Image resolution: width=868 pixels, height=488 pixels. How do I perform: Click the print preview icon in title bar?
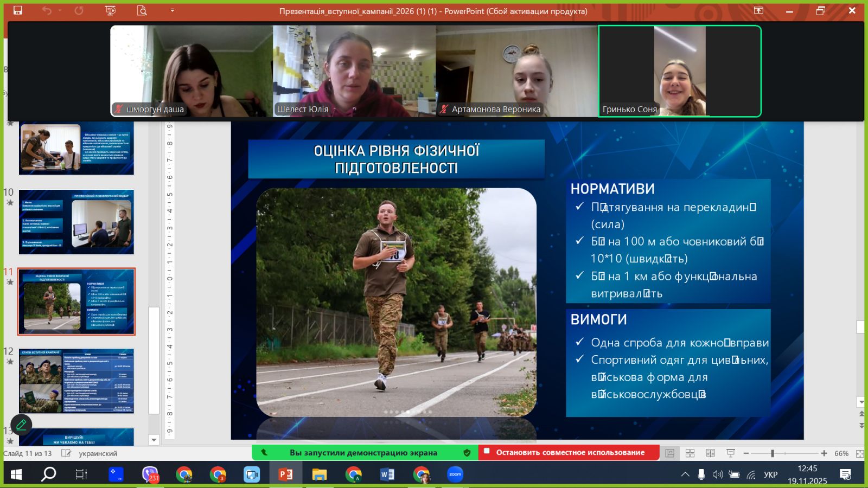tap(142, 10)
